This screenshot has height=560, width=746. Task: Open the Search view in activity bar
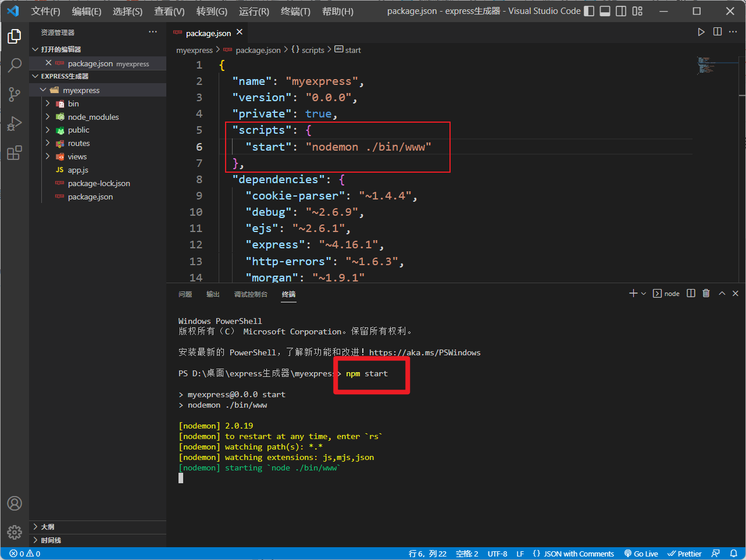click(x=15, y=65)
